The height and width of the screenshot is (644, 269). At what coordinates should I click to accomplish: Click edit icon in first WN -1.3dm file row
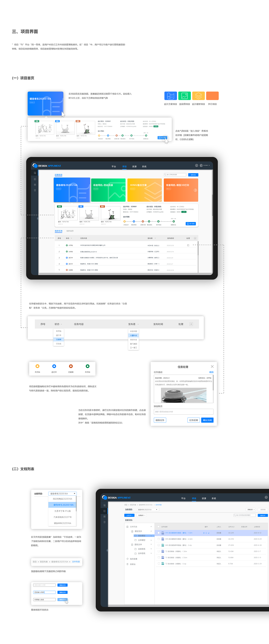pyautogui.click(x=209, y=533)
